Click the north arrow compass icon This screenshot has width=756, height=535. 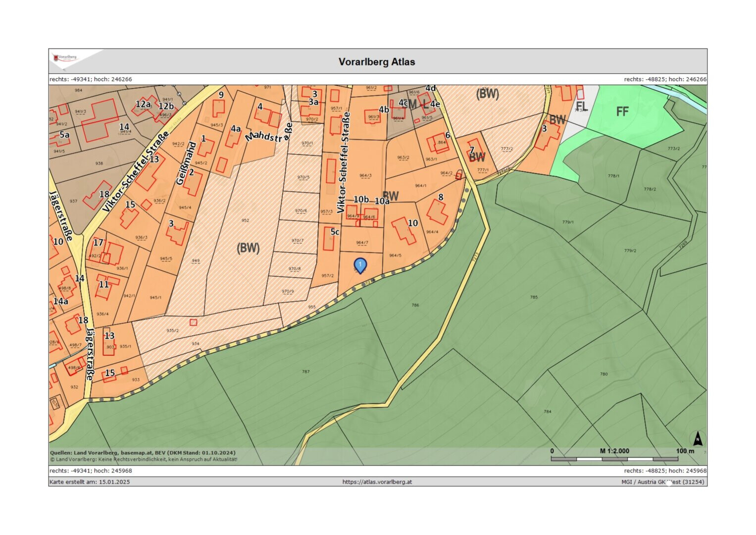click(x=697, y=438)
